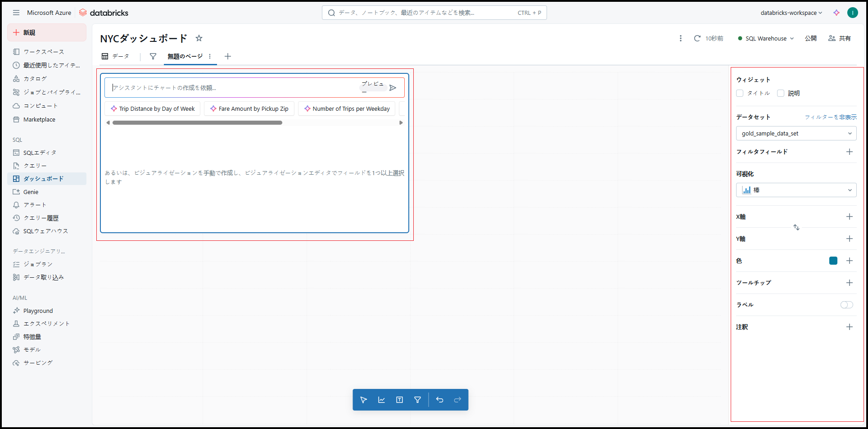Image resolution: width=868 pixels, height=429 pixels.
Task: Click the blue 色 color swatch
Action: (833, 261)
